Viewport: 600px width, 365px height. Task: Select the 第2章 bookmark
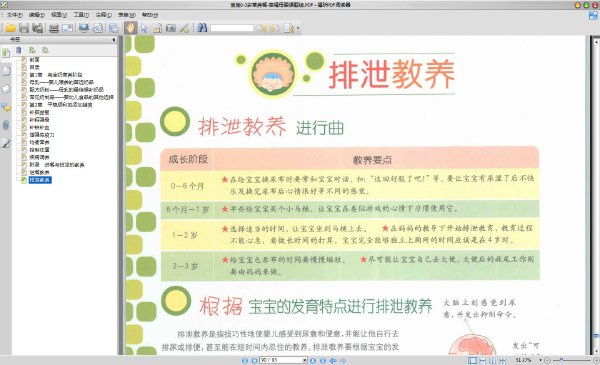[61, 104]
